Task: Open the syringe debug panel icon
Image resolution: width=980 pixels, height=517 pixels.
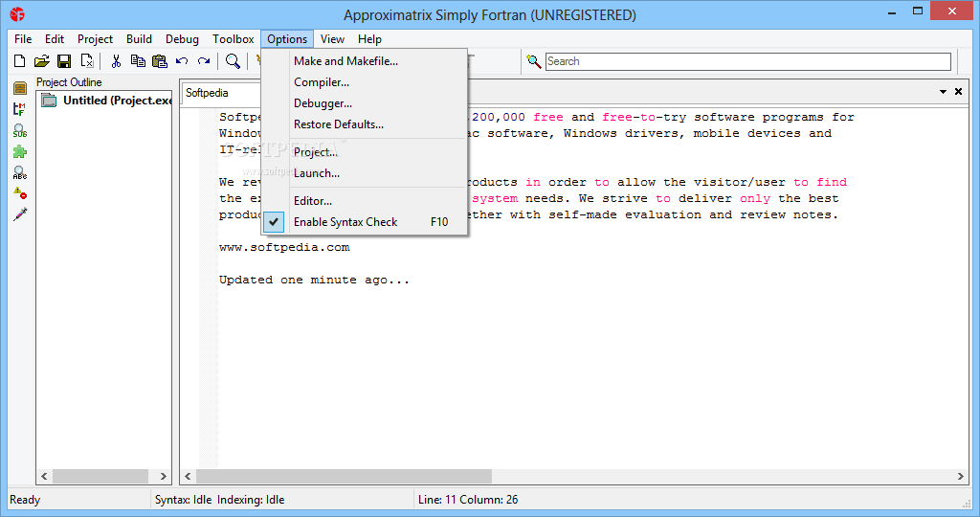Action: (20, 214)
